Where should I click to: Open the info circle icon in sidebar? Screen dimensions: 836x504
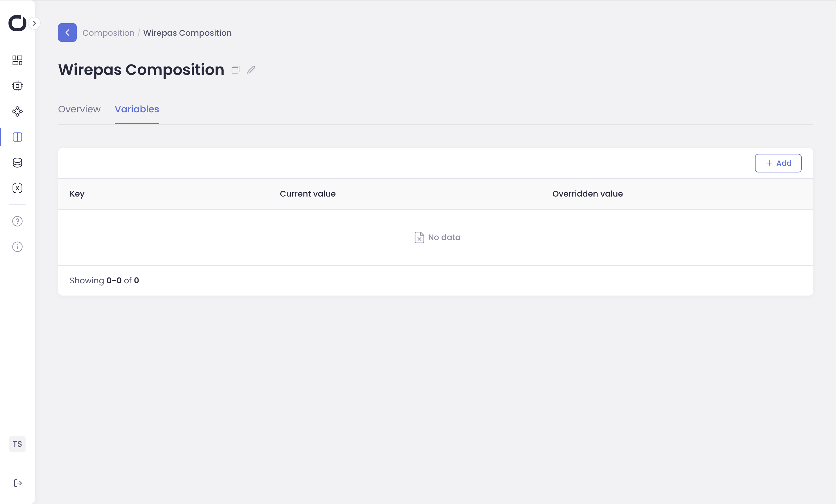click(x=17, y=246)
